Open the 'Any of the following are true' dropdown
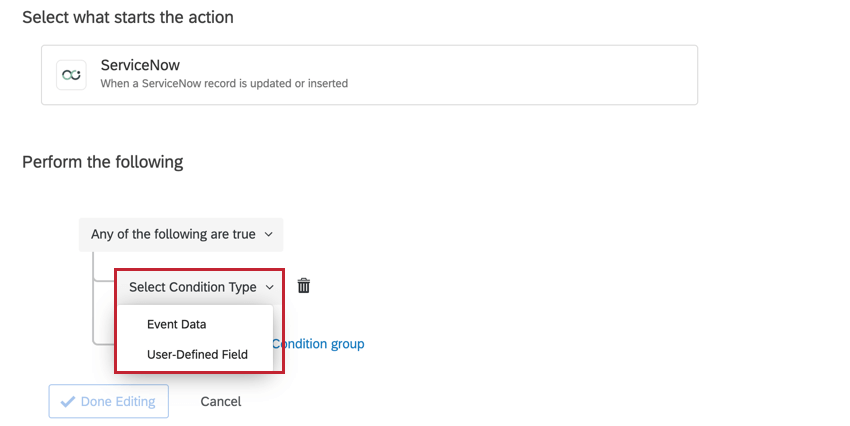This screenshot has width=850, height=426. pyautogui.click(x=180, y=234)
